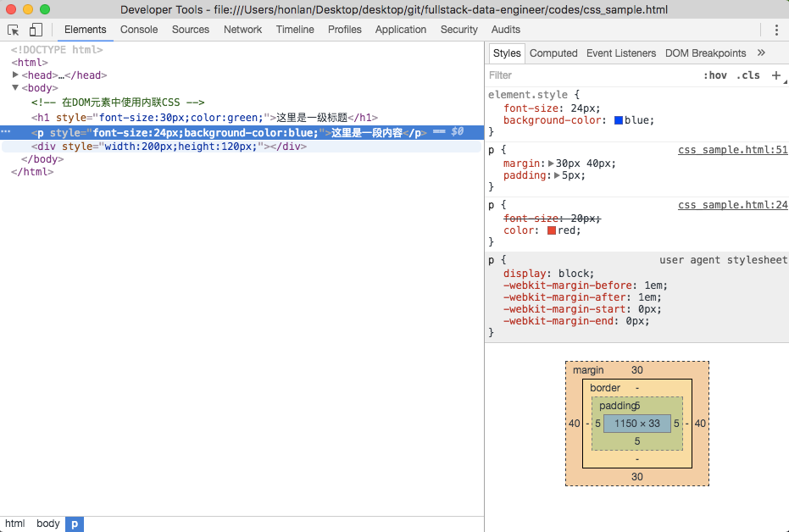Switch to the Console tab

point(139,30)
